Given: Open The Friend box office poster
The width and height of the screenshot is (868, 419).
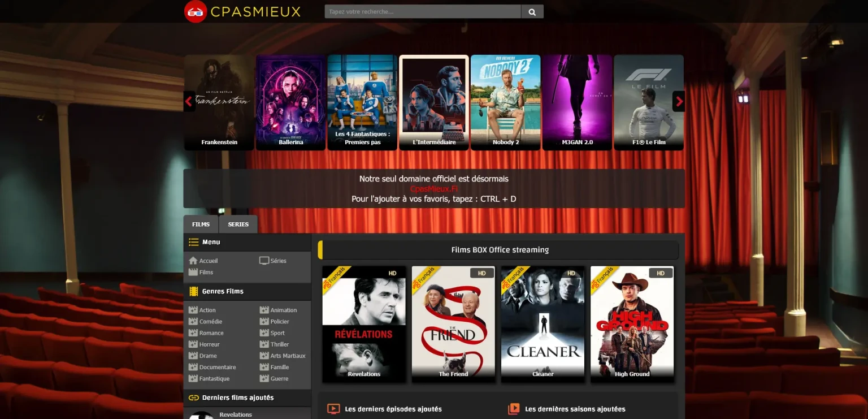Looking at the screenshot, I should (x=453, y=323).
